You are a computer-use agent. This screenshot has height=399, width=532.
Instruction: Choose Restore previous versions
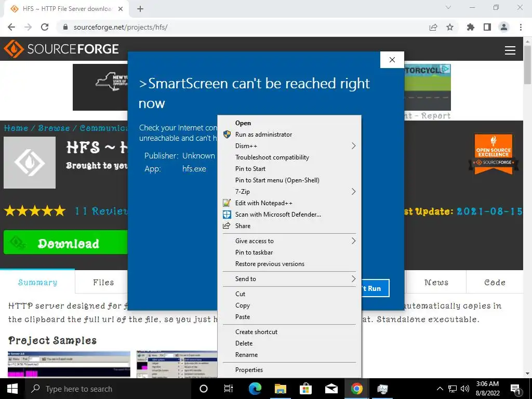click(x=289, y=263)
